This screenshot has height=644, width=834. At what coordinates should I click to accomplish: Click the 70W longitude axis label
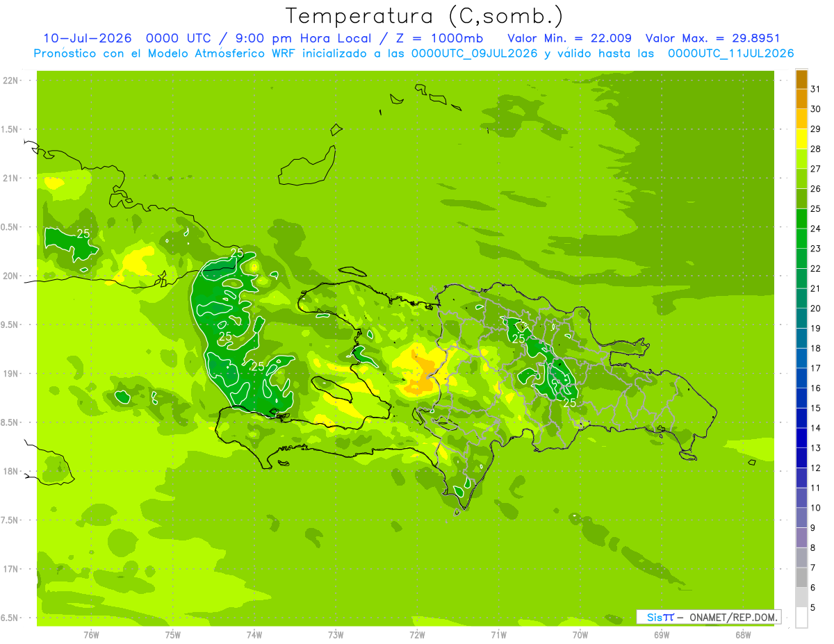tap(580, 634)
